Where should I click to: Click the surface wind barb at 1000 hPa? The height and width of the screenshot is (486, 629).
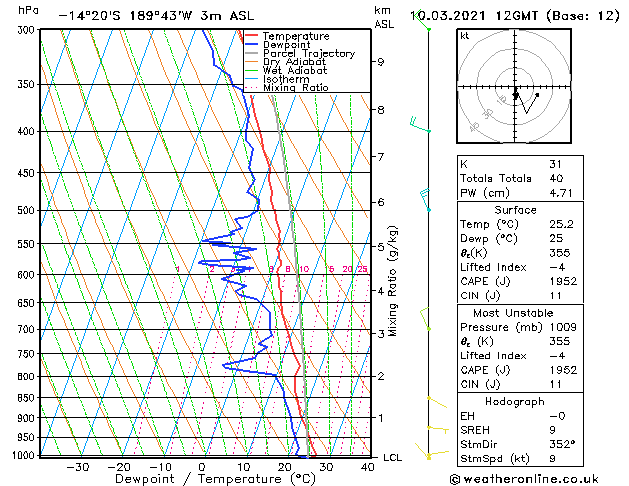pyautogui.click(x=431, y=452)
